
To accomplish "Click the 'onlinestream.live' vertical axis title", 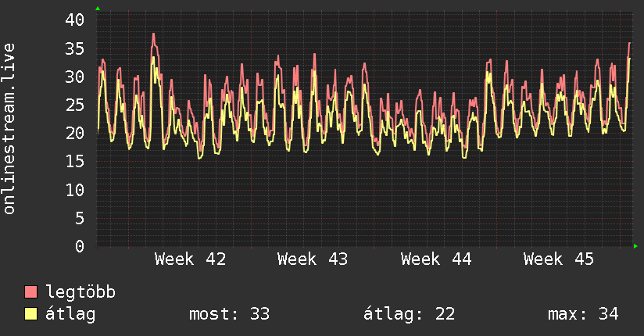I will click(9, 129).
